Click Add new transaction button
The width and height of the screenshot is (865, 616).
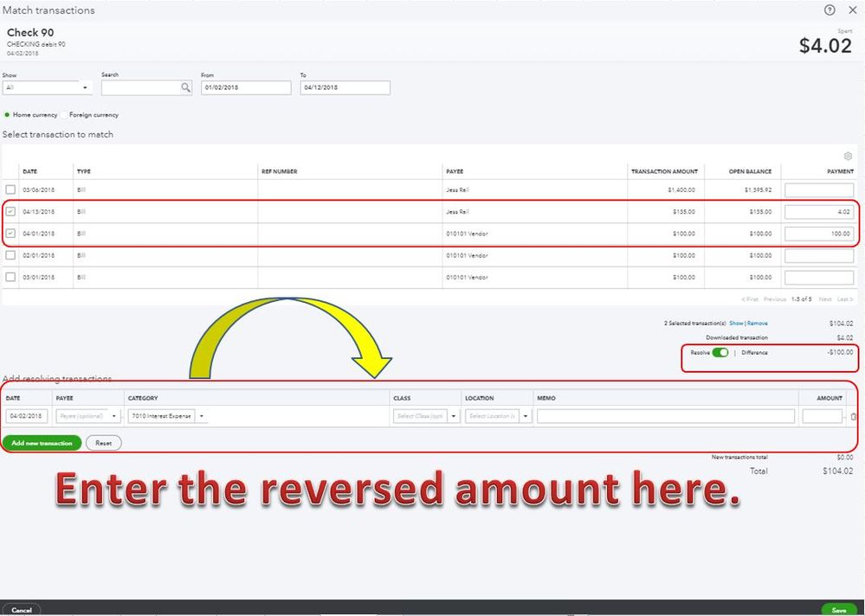(42, 443)
